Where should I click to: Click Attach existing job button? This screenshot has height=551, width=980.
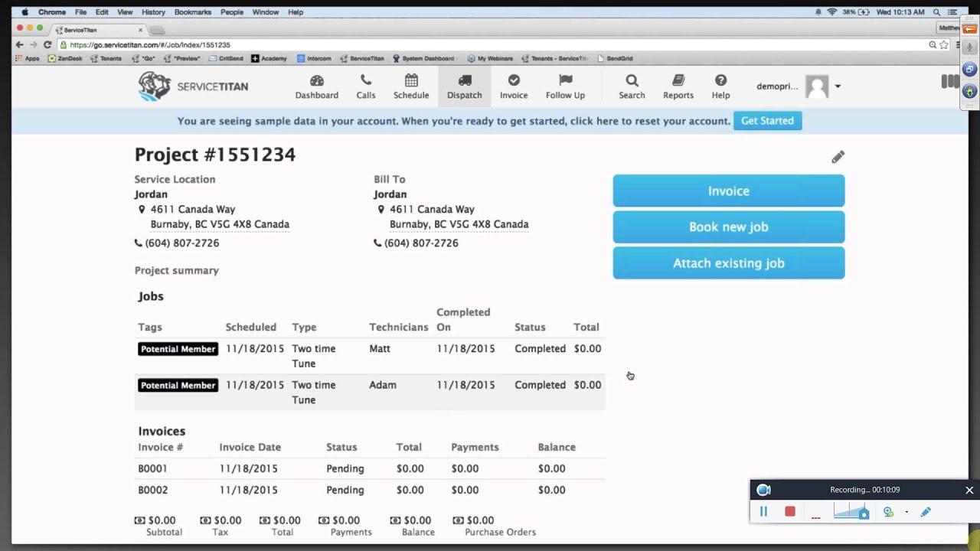(729, 262)
